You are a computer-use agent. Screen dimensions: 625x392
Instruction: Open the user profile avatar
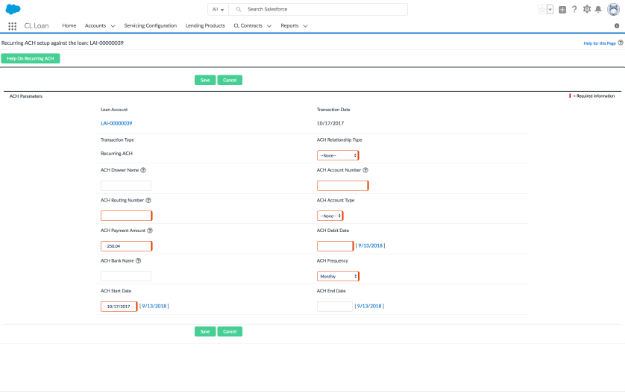click(613, 9)
